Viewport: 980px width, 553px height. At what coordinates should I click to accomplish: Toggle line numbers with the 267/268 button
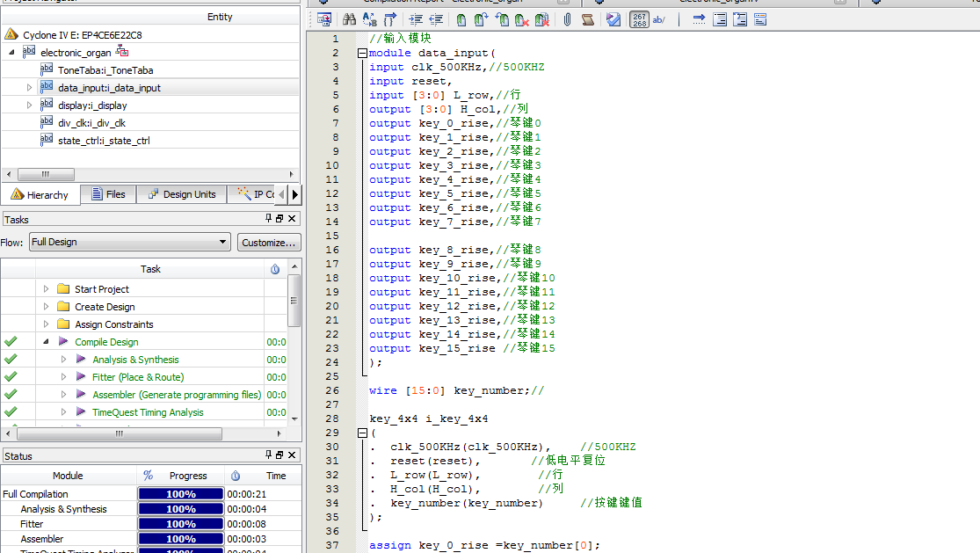click(x=640, y=19)
